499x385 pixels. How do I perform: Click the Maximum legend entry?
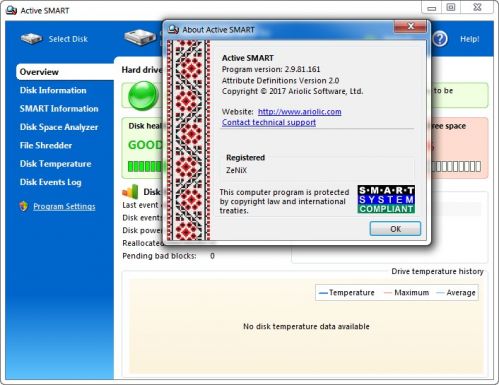pos(407,293)
